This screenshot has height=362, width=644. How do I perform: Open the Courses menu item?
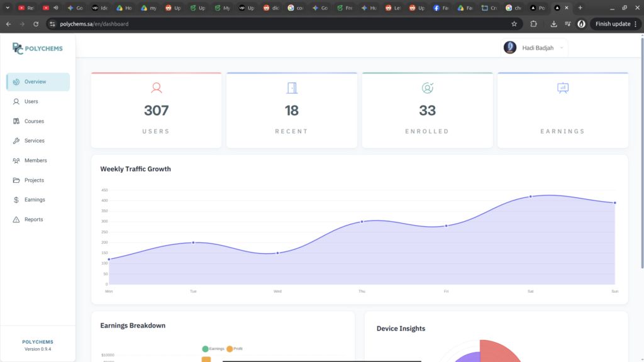(x=38, y=121)
